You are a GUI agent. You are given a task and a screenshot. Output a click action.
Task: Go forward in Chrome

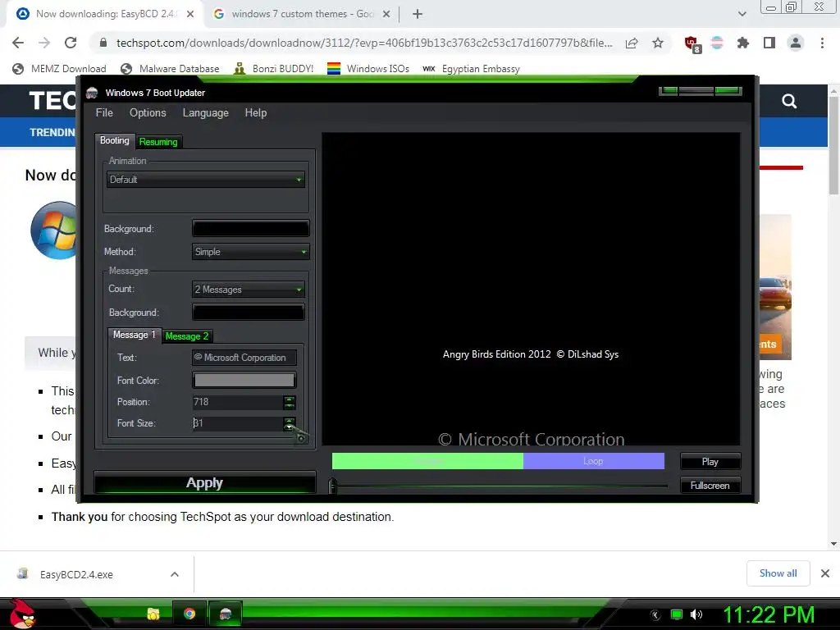(x=44, y=43)
